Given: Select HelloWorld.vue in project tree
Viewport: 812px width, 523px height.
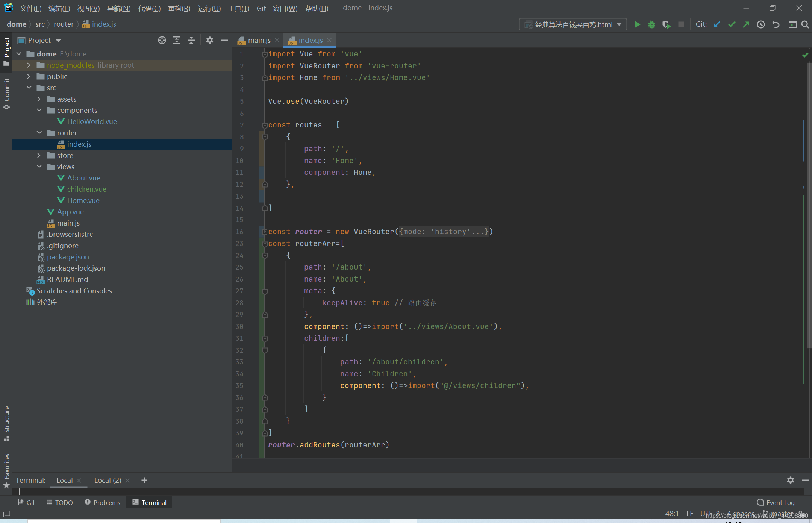Looking at the screenshot, I should (92, 121).
